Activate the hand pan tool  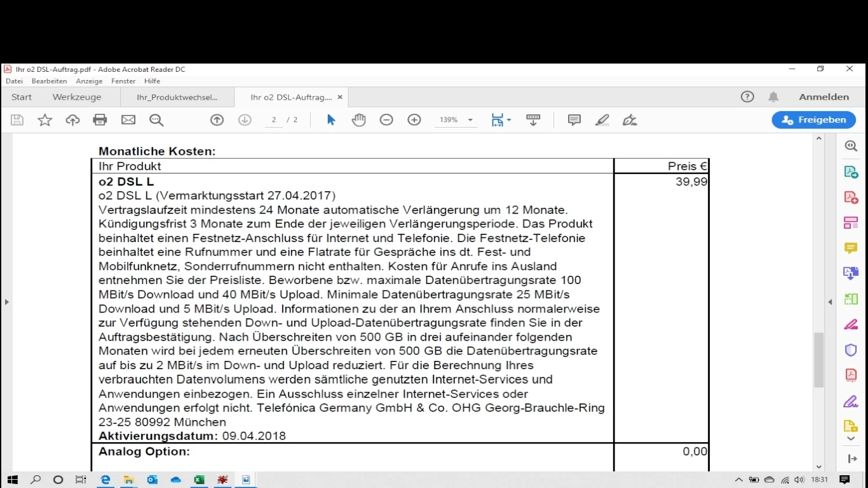pyautogui.click(x=359, y=119)
